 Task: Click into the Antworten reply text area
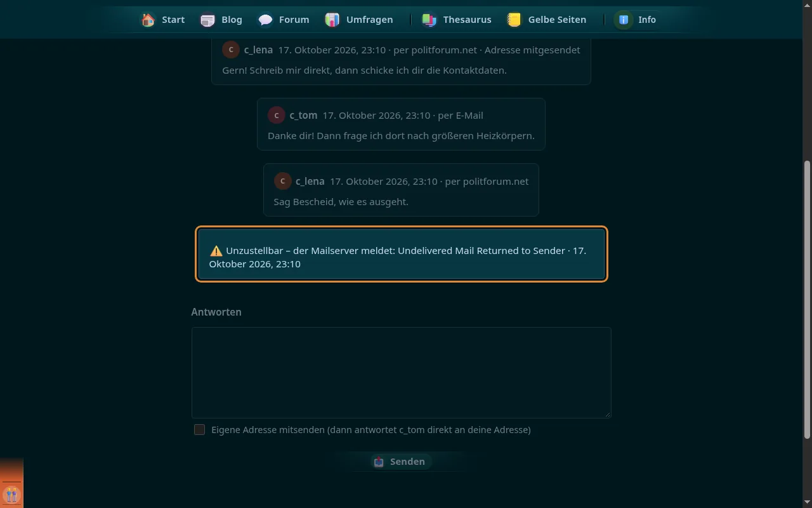[401, 373]
